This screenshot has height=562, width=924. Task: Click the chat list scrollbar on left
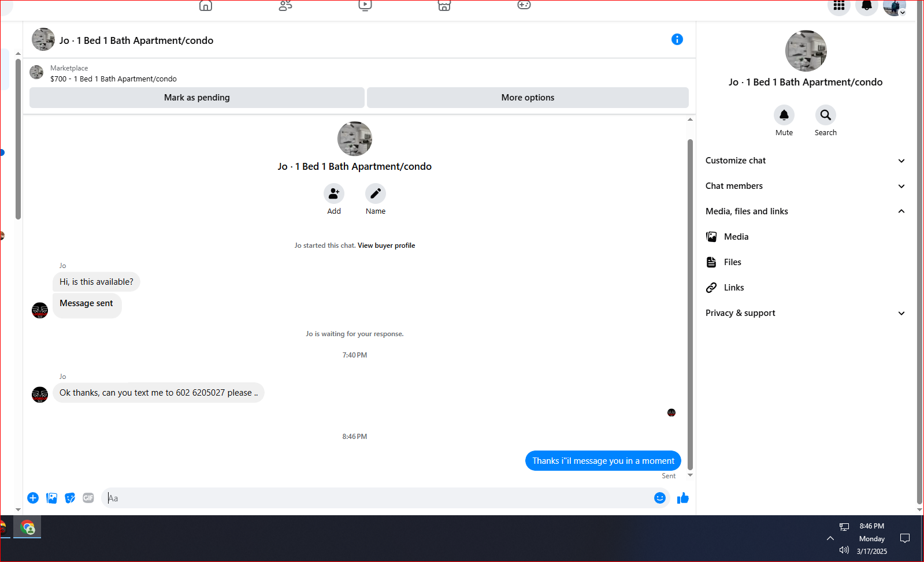click(x=18, y=139)
